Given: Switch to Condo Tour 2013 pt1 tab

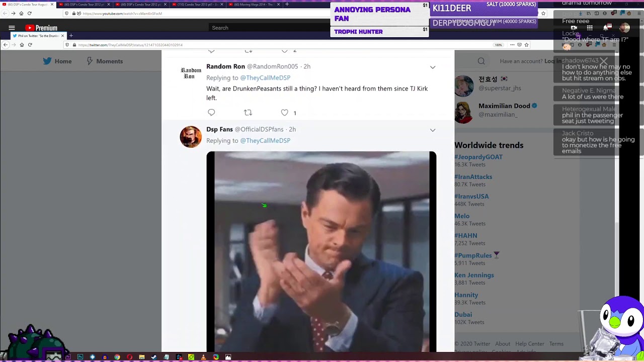Looking at the screenshot, I should [x=197, y=5].
